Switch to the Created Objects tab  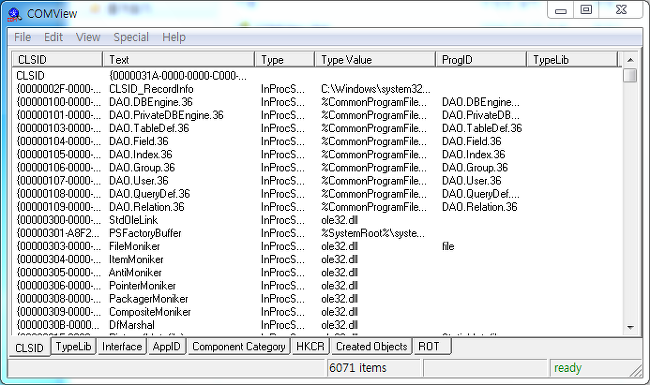pos(371,346)
